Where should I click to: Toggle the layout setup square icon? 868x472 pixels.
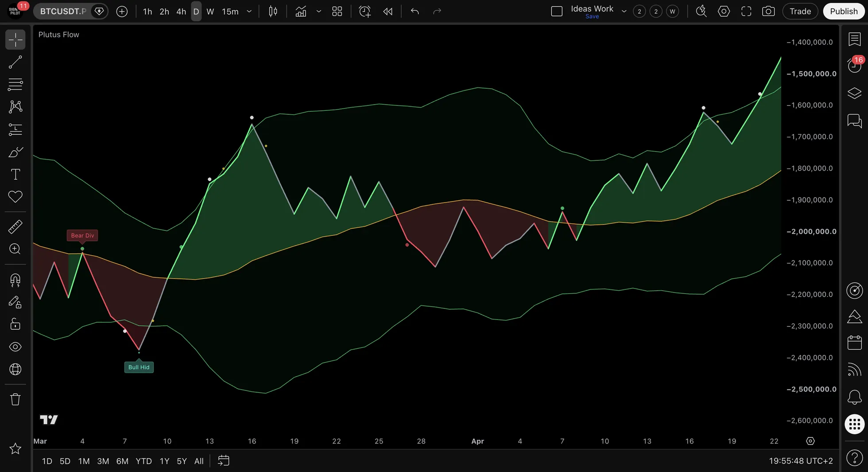(x=557, y=12)
